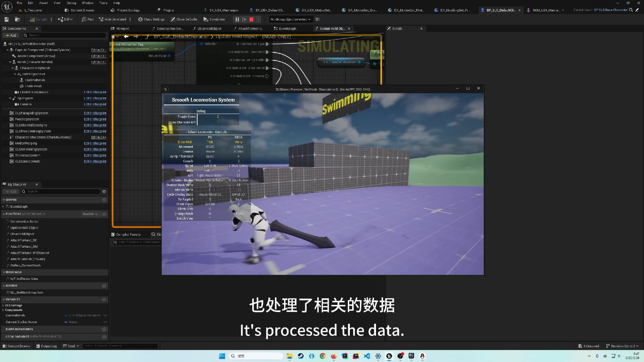644x362 pixels.
Task: Stop the running simulation
Action: pos(251,19)
